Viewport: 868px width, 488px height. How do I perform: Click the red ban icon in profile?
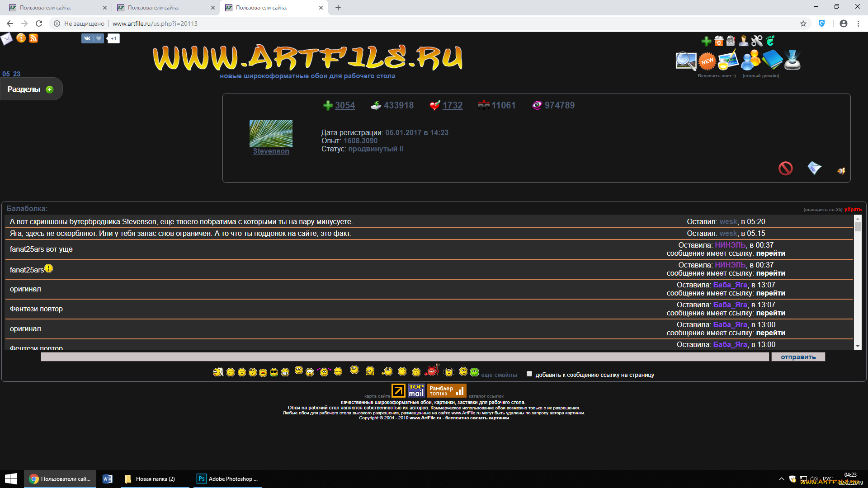click(x=785, y=169)
